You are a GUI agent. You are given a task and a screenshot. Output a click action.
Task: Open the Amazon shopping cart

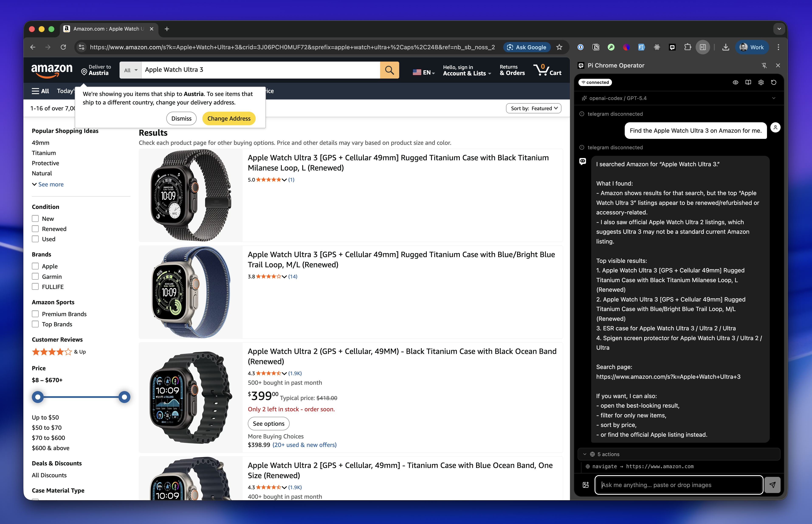(x=548, y=70)
